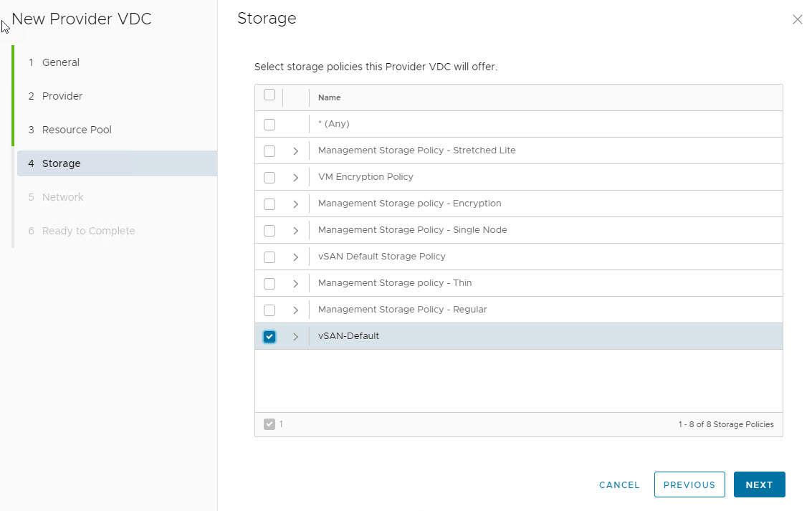Go to the General step
Screen dimensions: 812x511
[61, 62]
